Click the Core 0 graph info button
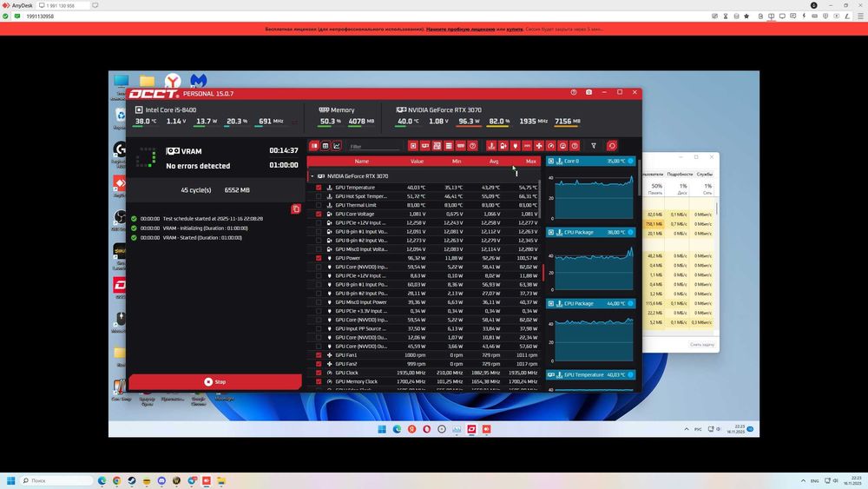This screenshot has width=868, height=489. pyautogui.click(x=630, y=162)
